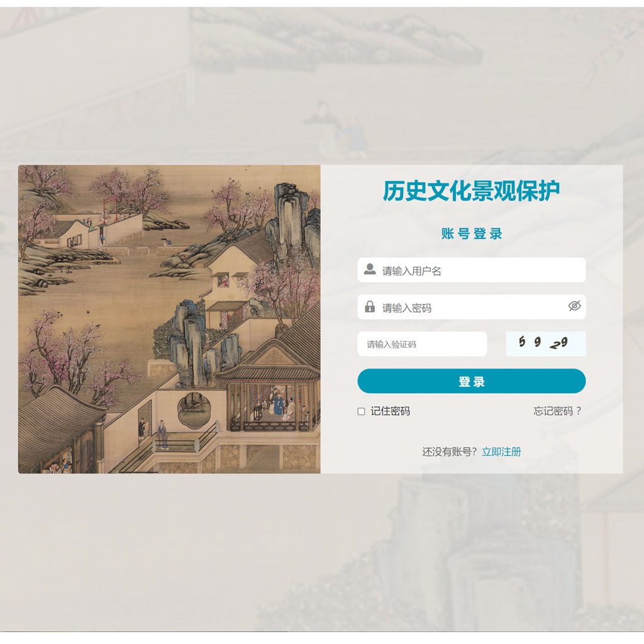Screen dimensions: 644x644
Task: Click the 历史文化景观保护 title heading
Action: 472,191
